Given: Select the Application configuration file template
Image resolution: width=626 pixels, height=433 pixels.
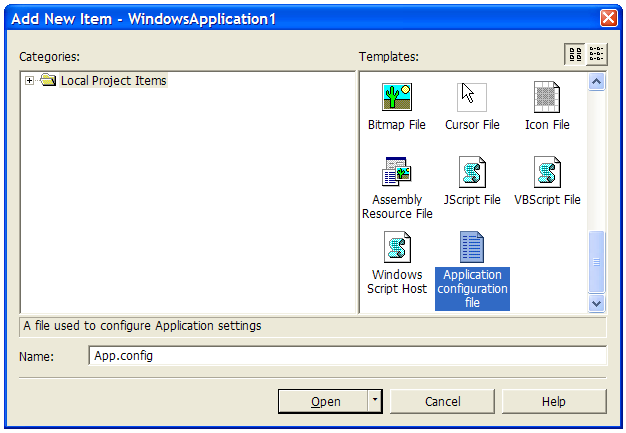Looking at the screenshot, I should click(472, 248).
